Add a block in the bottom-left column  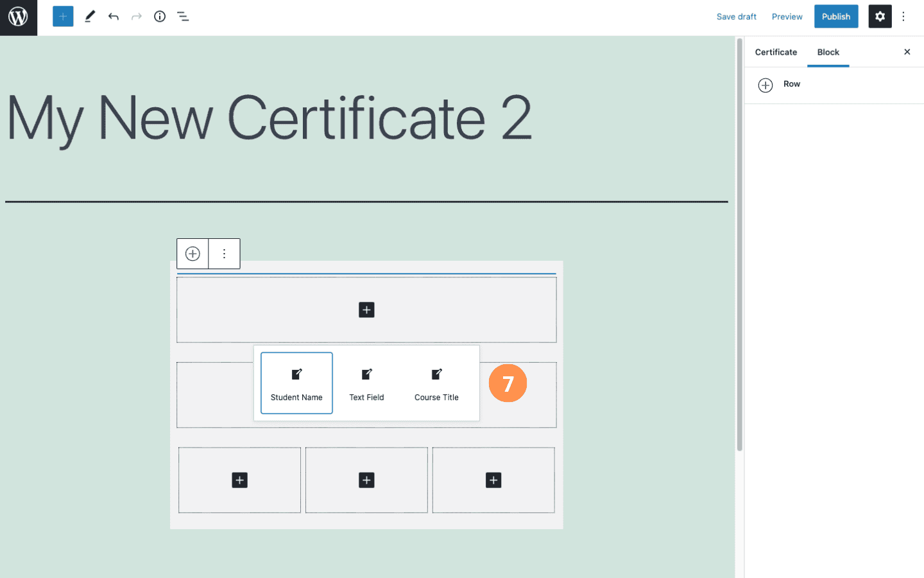(x=239, y=480)
